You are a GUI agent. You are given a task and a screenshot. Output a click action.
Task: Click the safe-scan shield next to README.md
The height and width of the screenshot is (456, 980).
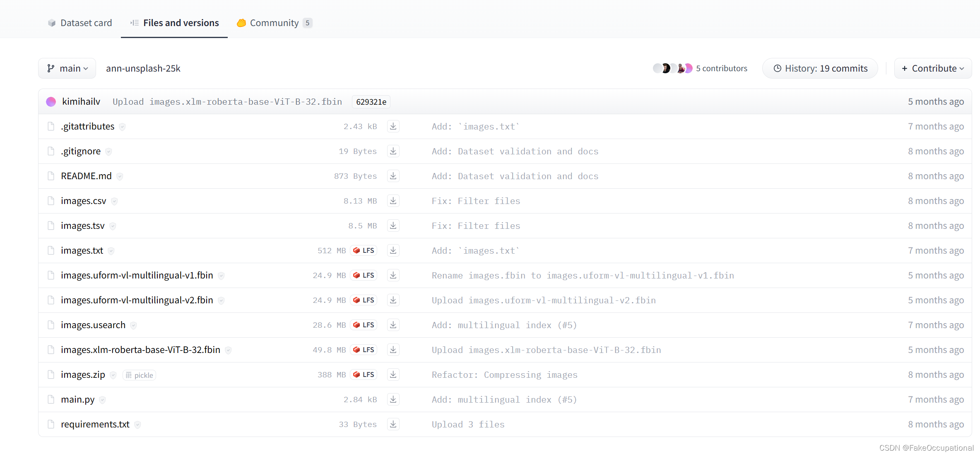tap(120, 176)
